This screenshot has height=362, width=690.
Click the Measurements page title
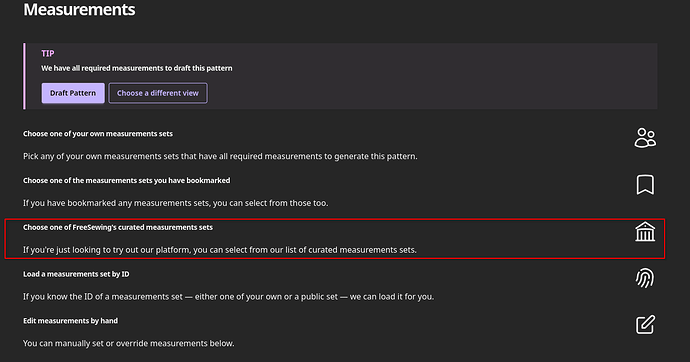79,9
